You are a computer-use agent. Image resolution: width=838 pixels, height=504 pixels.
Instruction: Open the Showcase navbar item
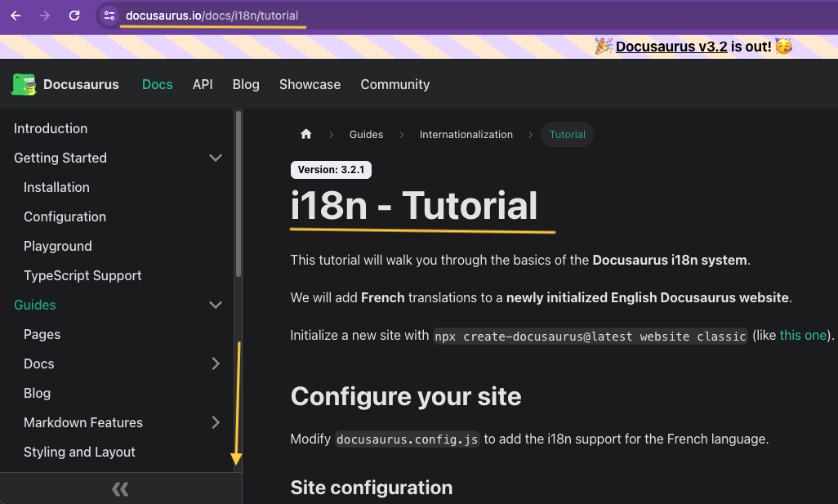coord(310,84)
